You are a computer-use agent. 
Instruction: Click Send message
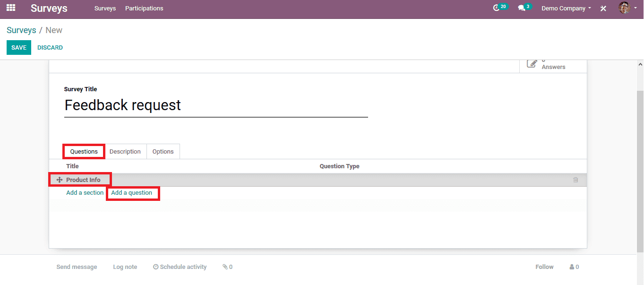77,267
